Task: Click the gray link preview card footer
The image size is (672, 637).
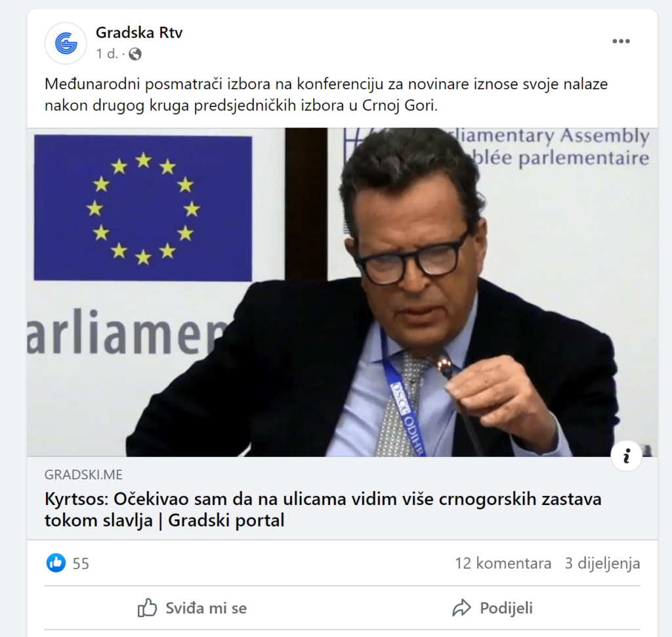Action: coord(342,498)
